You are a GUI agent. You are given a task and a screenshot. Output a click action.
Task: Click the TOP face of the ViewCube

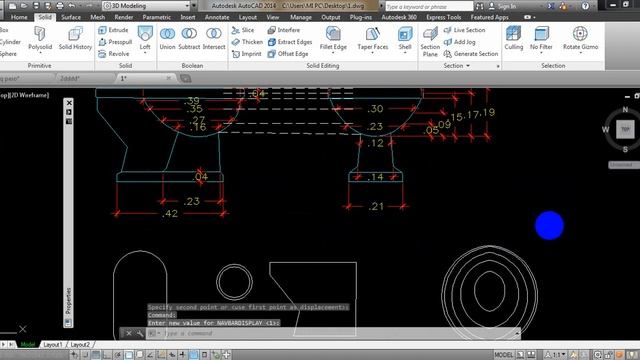[625, 129]
